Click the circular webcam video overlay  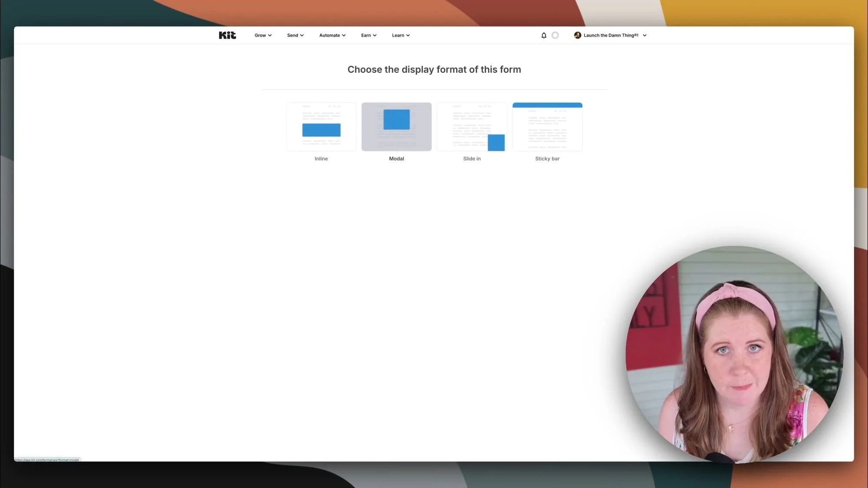click(x=734, y=354)
